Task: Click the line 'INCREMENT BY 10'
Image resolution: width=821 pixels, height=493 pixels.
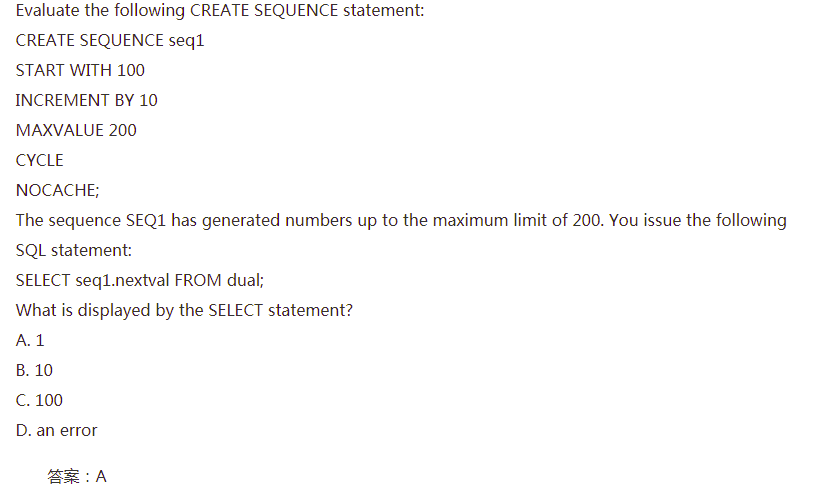Action: click(x=86, y=100)
